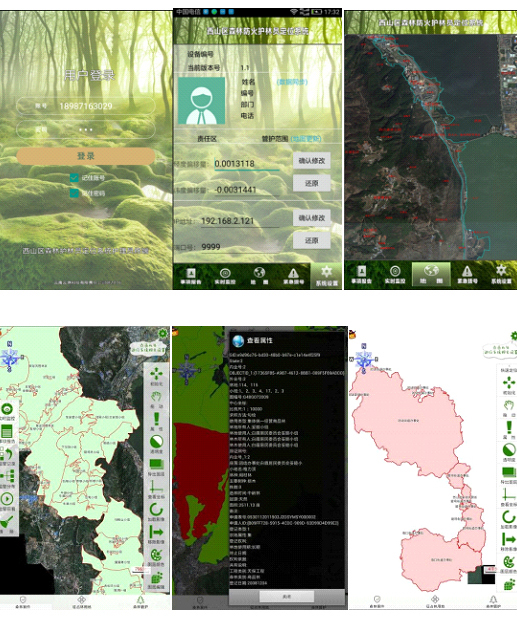Tap the broom clear icon in left panel

pos(7,523)
